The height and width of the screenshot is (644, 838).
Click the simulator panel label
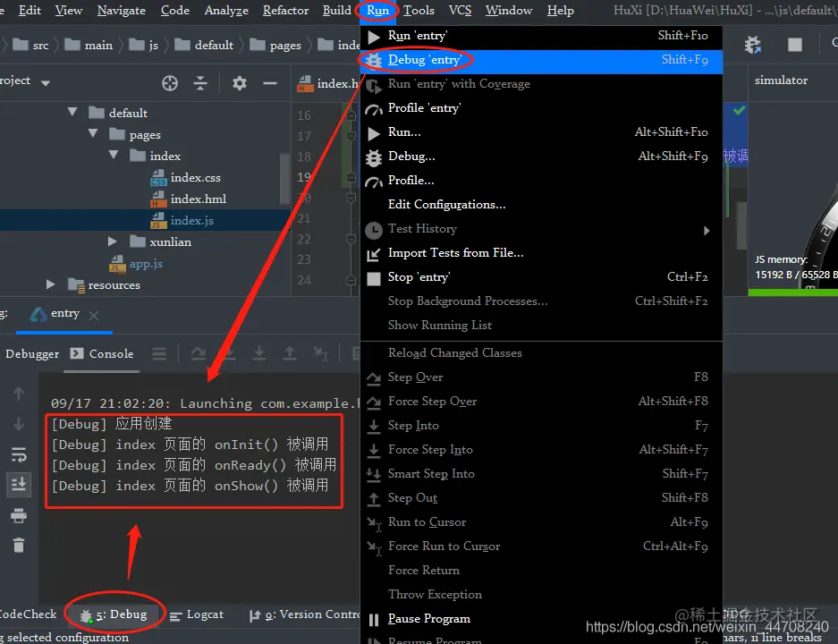point(781,80)
